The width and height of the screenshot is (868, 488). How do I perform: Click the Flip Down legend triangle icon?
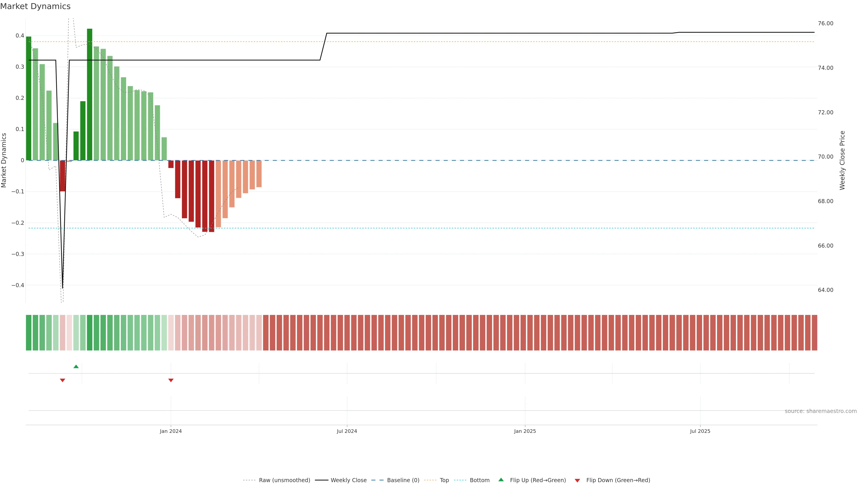point(577,481)
